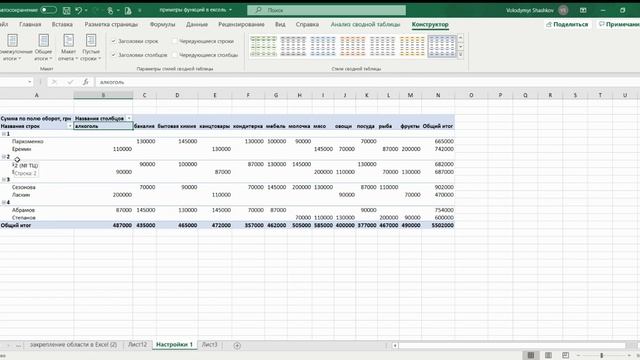Select column N header
640x360 pixels.
pos(438,95)
